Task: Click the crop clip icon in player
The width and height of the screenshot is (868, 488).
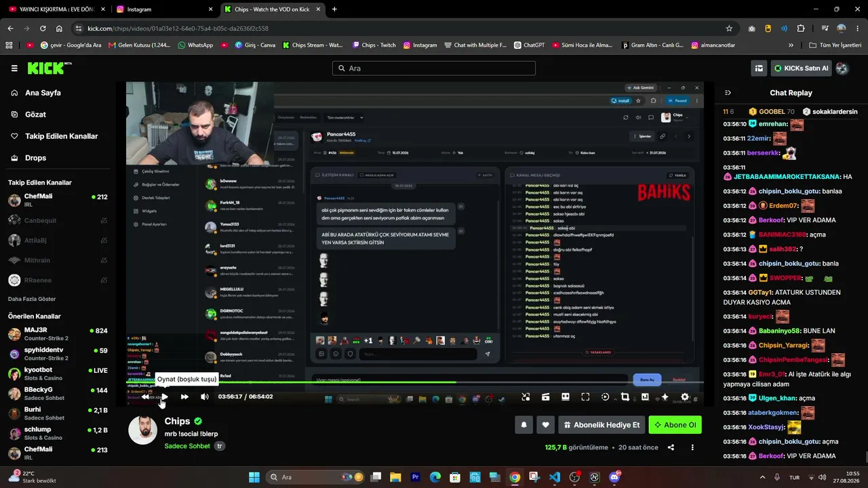Action: tap(625, 396)
